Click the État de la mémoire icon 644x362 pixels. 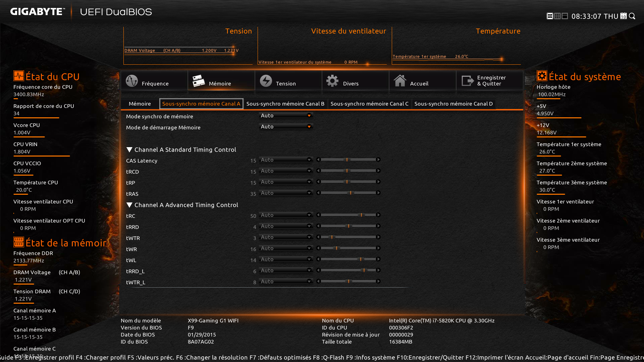(x=19, y=242)
